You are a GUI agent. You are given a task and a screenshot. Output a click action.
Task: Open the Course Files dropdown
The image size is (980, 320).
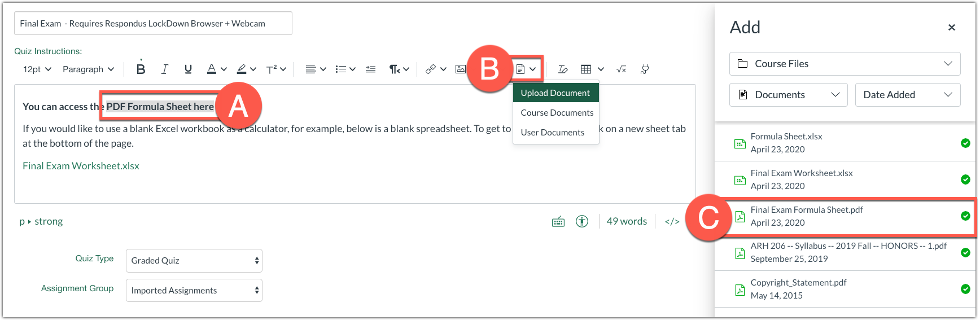pos(845,64)
